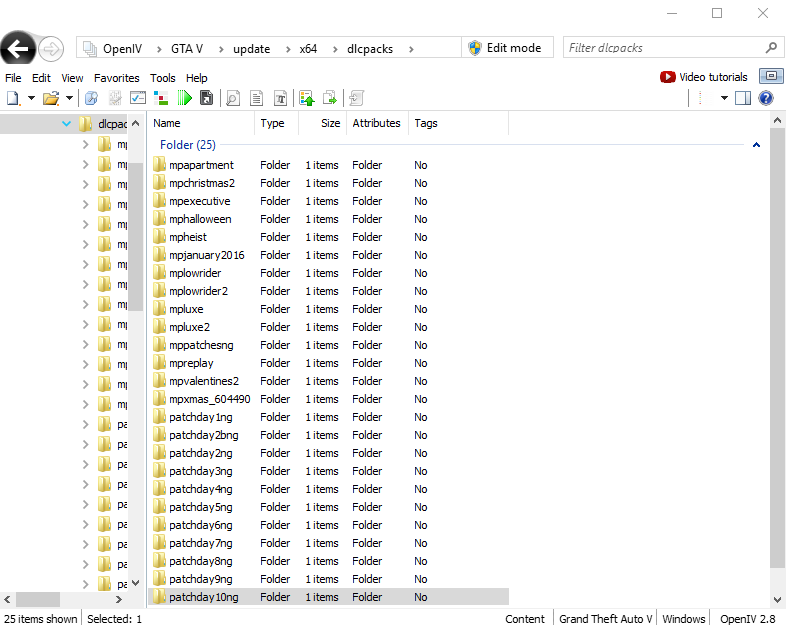
Task: Open the View menu
Action: 72,78
